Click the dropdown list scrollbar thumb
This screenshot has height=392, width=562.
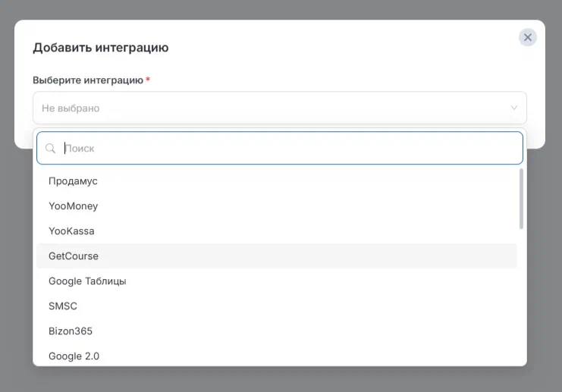pyautogui.click(x=521, y=199)
